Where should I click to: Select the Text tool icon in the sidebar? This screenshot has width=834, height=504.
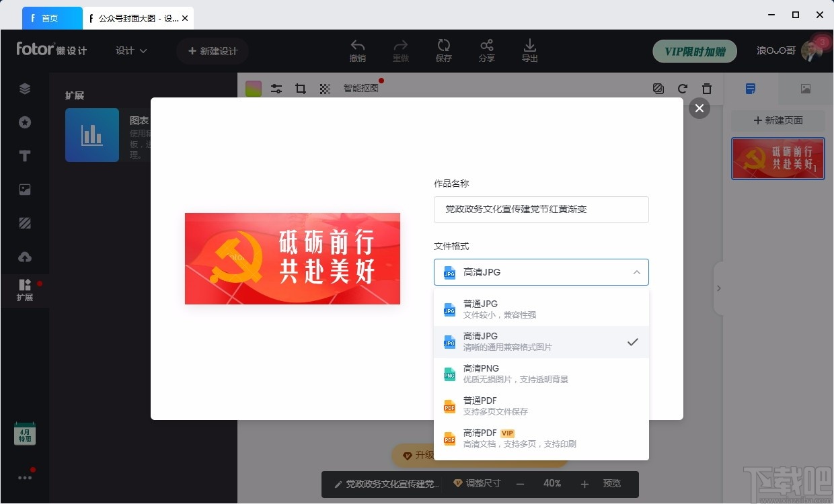[25, 155]
